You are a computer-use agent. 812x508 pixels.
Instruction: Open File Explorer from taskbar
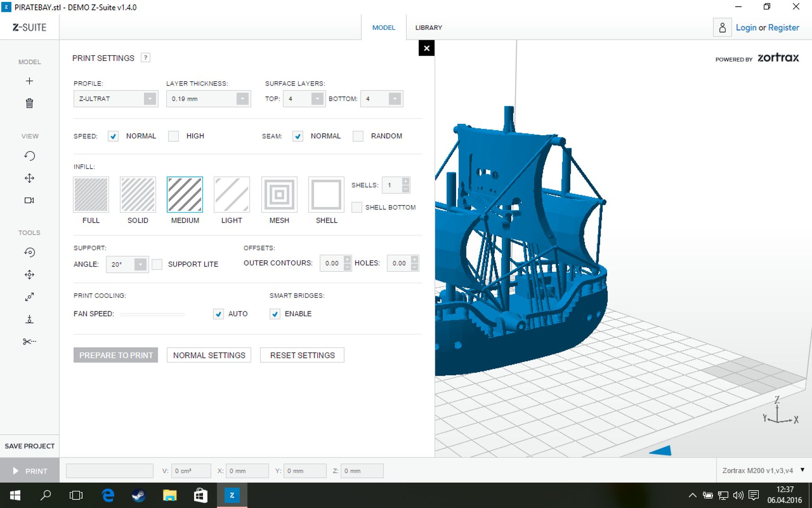click(169, 495)
